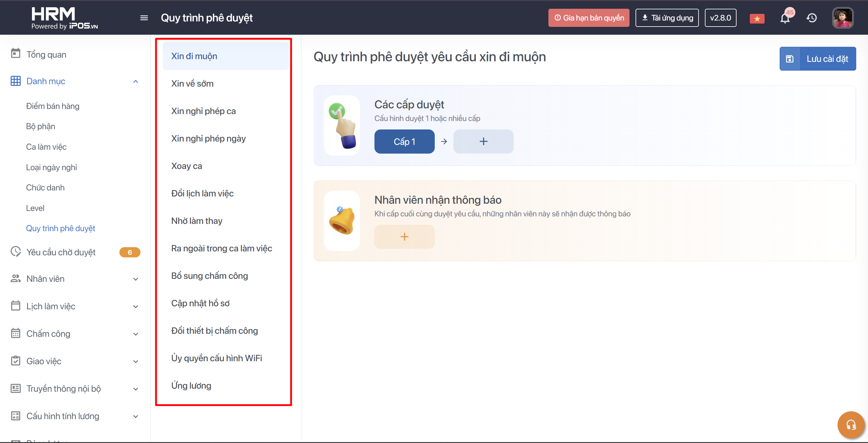The height and width of the screenshot is (443, 868).
Task: Add new approval level with plus
Action: (483, 142)
